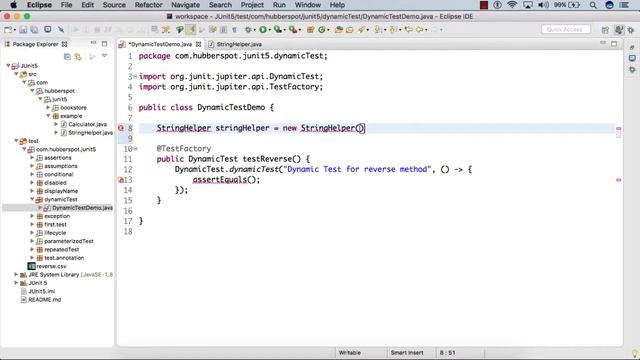
Task: Select README.md in Package Explorer
Action: pyautogui.click(x=41, y=300)
